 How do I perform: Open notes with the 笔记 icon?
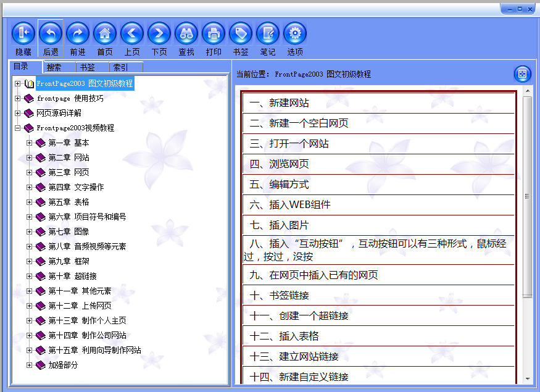click(x=268, y=33)
